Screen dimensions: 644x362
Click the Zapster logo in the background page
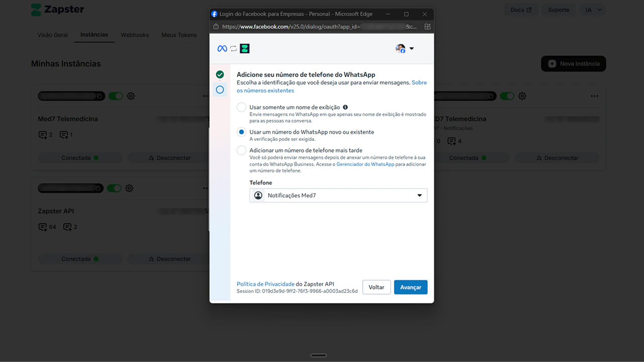click(x=57, y=10)
